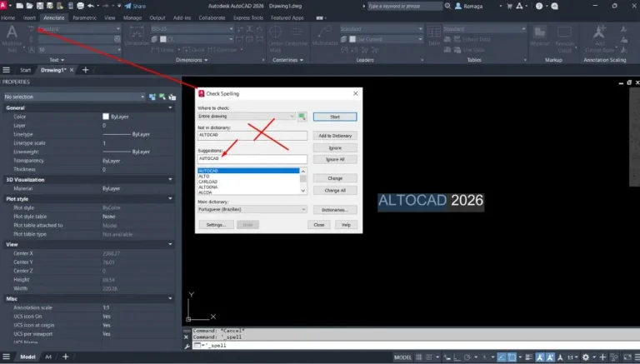Open the Autodesk shopping cart icon

pos(509,6)
